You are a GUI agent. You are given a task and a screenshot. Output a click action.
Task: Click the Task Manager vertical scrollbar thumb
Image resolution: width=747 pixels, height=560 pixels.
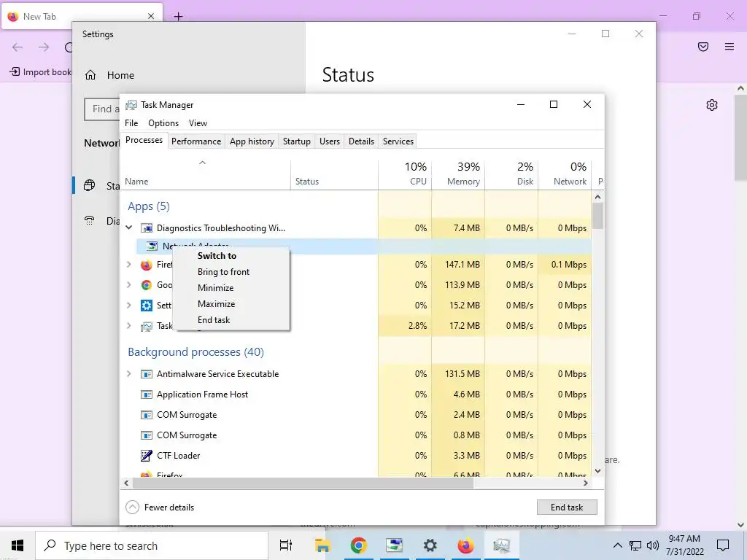click(598, 216)
